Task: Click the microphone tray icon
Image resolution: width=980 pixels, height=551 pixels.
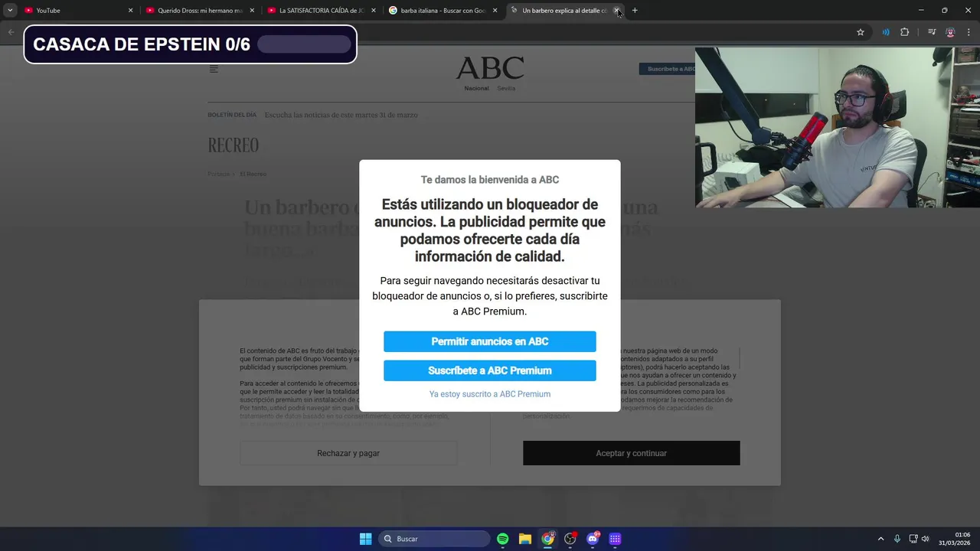Action: click(x=897, y=539)
